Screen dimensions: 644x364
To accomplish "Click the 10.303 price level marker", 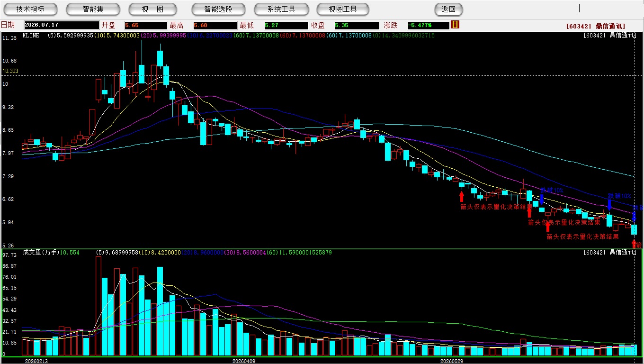I will [x=10, y=71].
